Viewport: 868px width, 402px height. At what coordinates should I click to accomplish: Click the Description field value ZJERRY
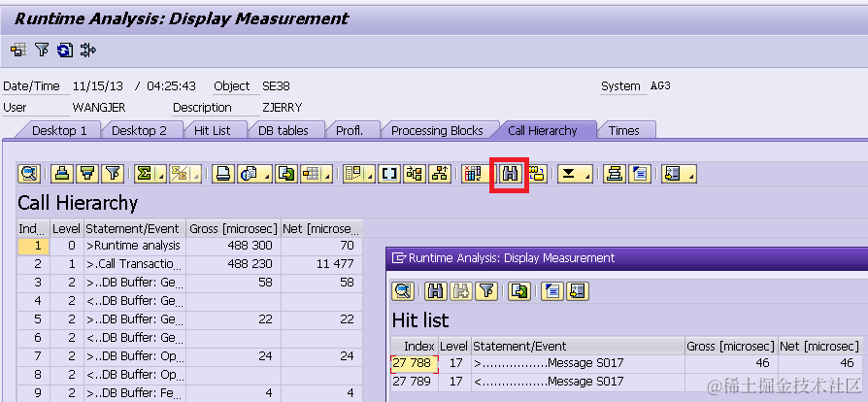282,108
